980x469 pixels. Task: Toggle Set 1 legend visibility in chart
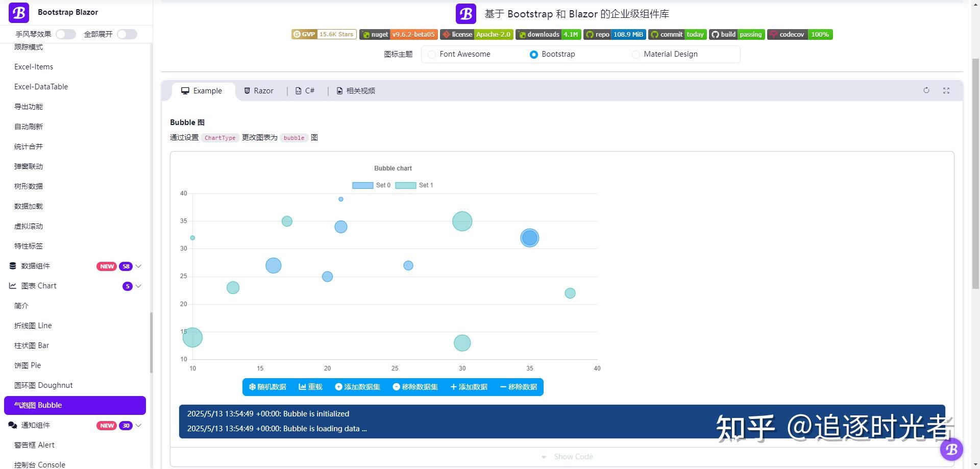click(x=414, y=185)
